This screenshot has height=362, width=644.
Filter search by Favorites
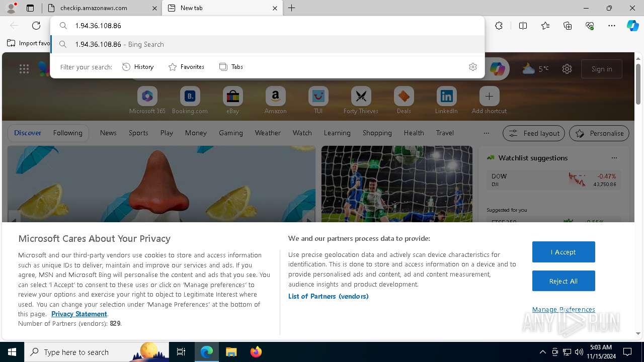(186, 67)
